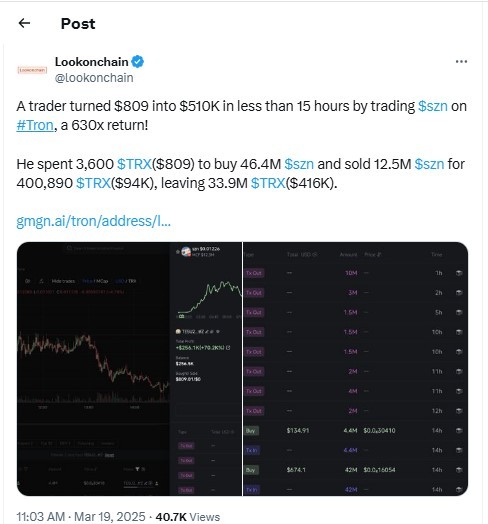Screen dimensions: 488x524
Task: Click the blue verified badge icon
Action: point(137,62)
